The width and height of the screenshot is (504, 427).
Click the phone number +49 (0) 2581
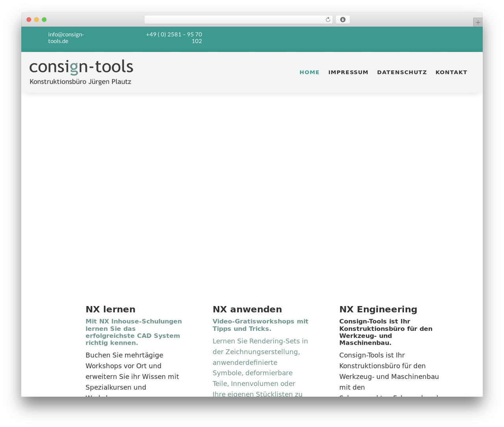point(174,38)
